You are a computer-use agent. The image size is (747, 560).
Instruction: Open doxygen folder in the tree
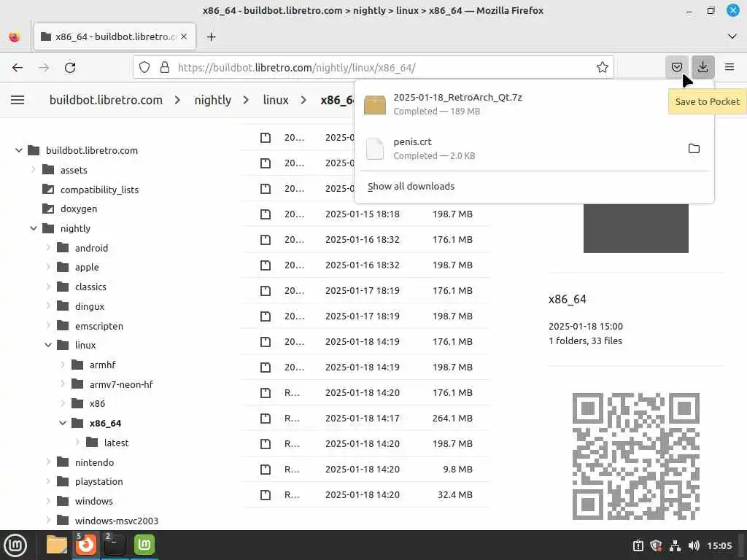[79, 209]
